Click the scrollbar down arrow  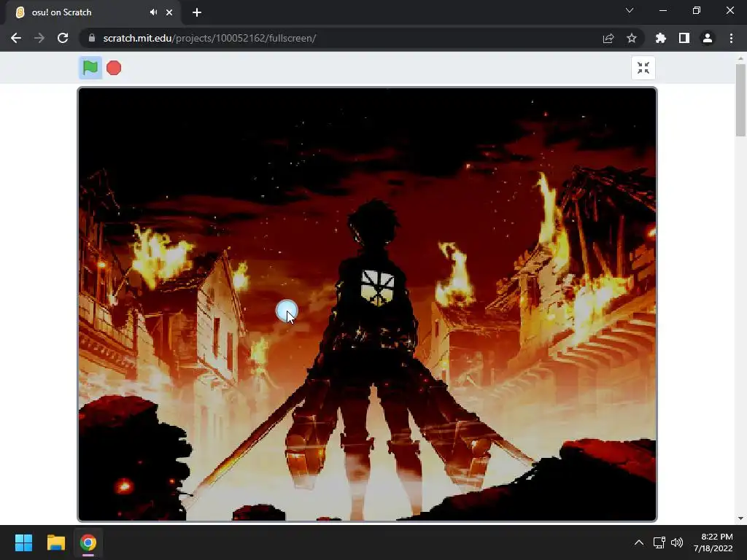coord(740,518)
